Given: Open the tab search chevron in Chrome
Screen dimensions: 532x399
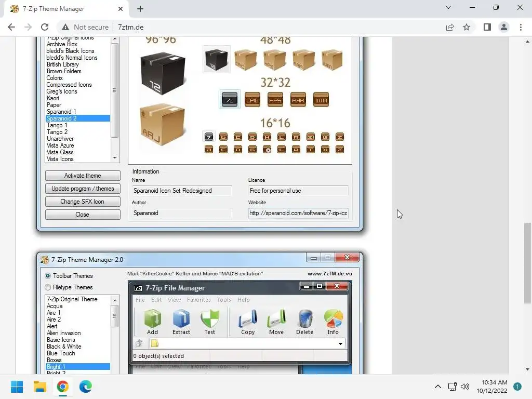Looking at the screenshot, I should (448, 7).
